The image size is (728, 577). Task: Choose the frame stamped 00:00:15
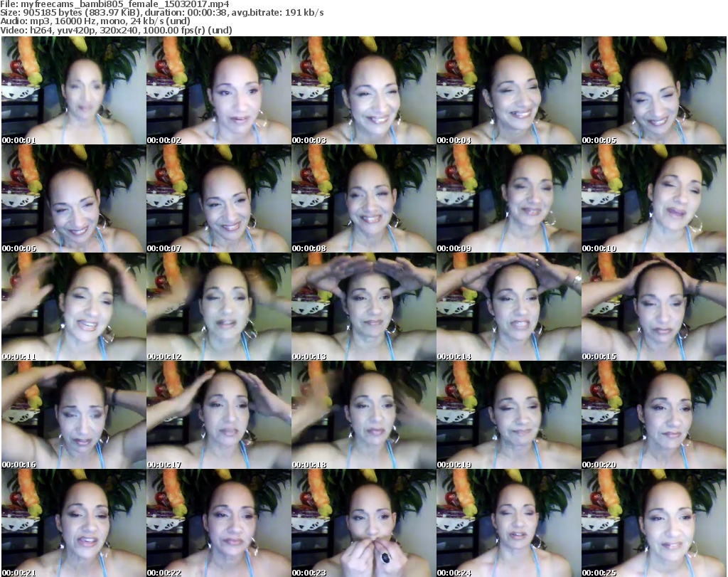(654, 307)
